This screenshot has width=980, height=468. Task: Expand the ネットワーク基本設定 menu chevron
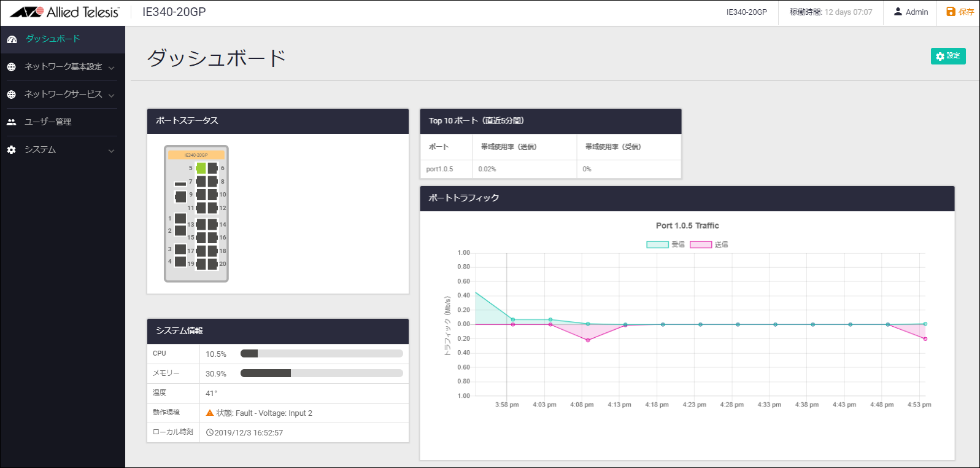coord(111,68)
